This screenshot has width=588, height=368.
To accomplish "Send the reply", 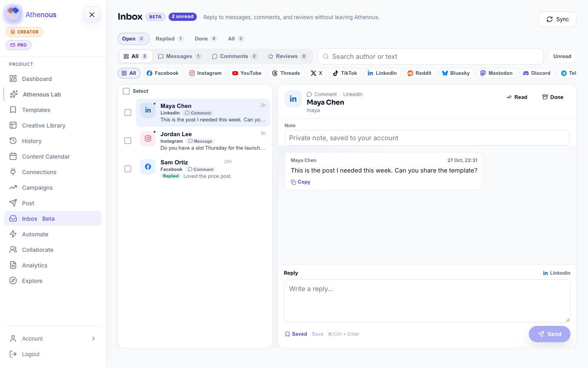I will 549,334.
